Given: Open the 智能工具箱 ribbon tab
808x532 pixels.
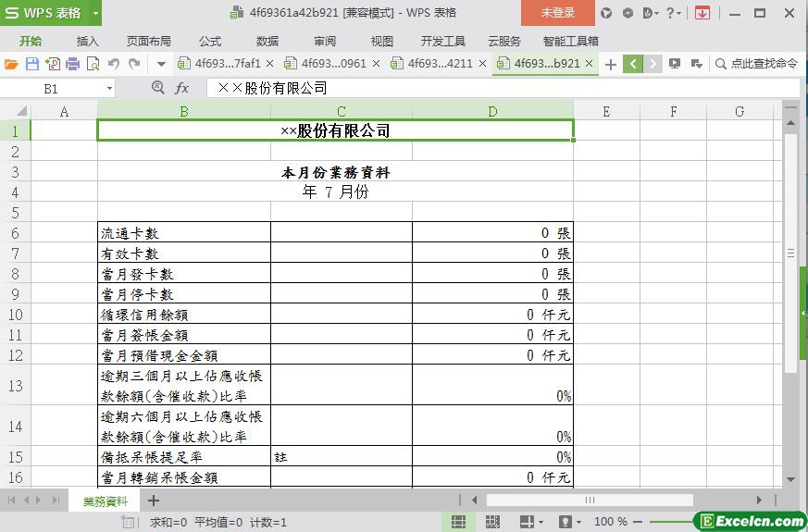Looking at the screenshot, I should pyautogui.click(x=570, y=42).
